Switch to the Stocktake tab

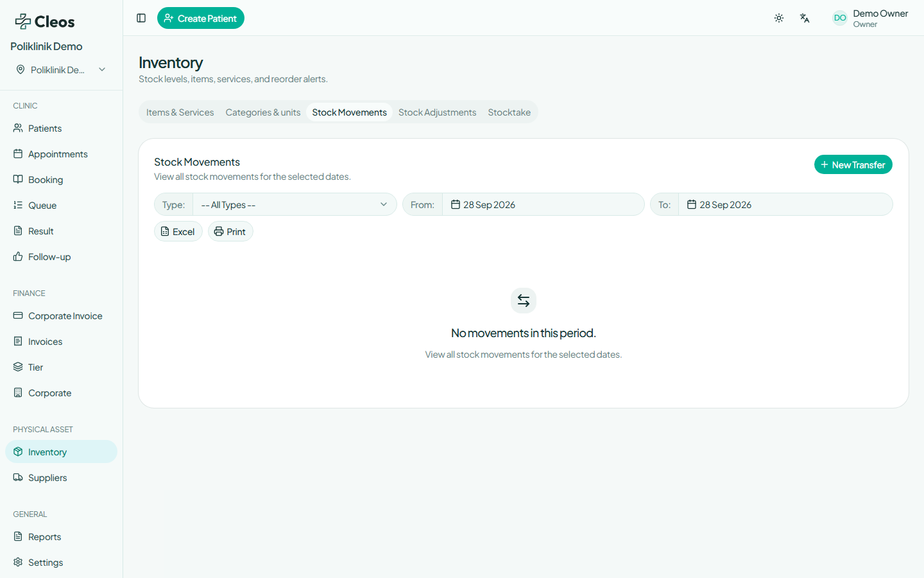(509, 112)
